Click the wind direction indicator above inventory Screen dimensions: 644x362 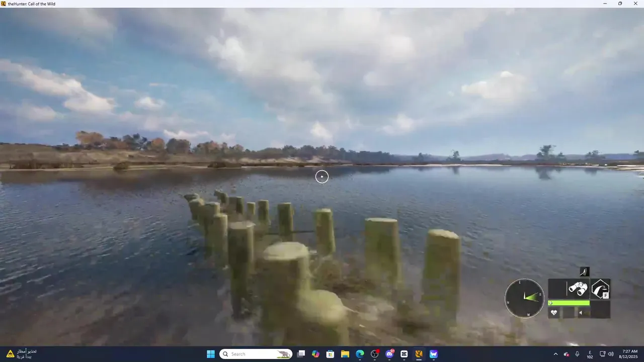[x=584, y=272]
